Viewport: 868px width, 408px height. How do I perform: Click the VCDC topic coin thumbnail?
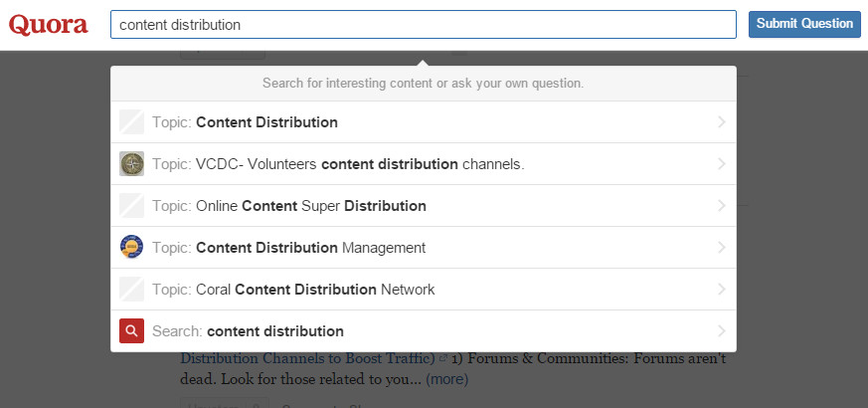[x=132, y=164]
